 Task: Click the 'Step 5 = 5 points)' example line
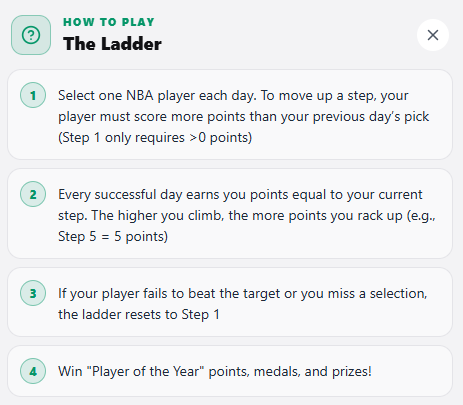click(x=113, y=236)
